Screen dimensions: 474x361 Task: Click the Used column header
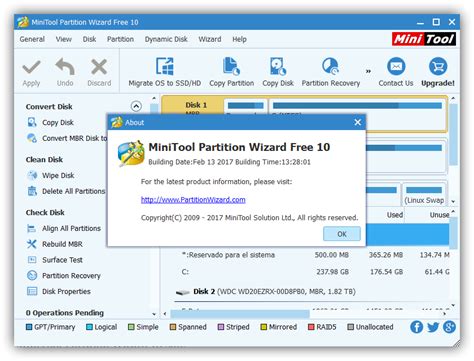395,215
